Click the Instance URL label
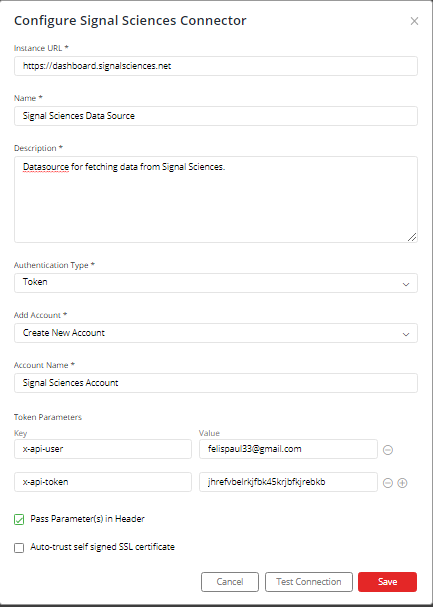The height and width of the screenshot is (607, 433). (41, 48)
